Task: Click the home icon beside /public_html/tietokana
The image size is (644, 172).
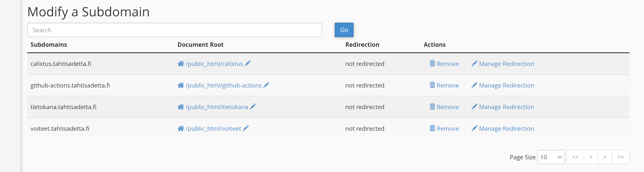Action: click(181, 107)
